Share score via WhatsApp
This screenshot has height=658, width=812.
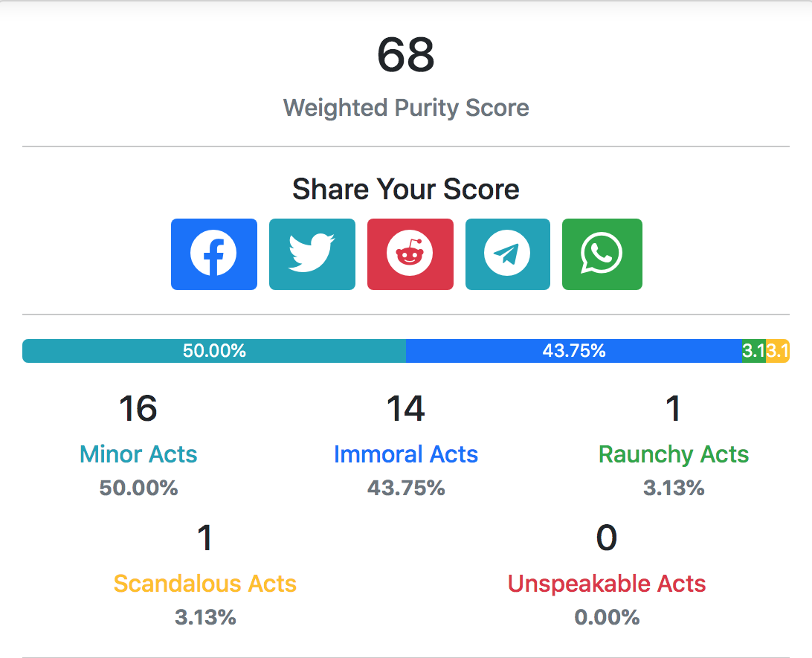(x=602, y=254)
